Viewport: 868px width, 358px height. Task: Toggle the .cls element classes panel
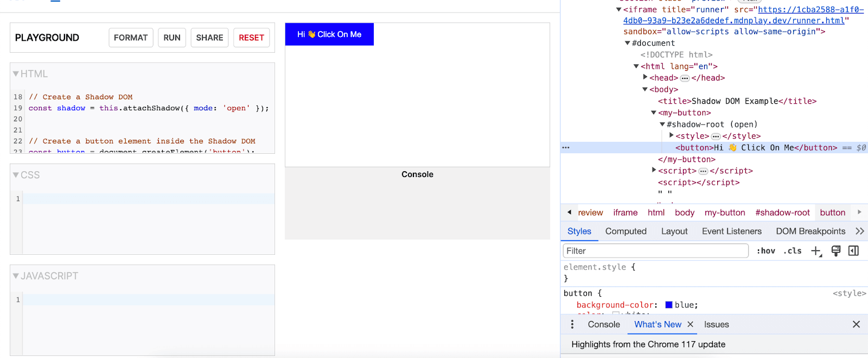tap(793, 251)
